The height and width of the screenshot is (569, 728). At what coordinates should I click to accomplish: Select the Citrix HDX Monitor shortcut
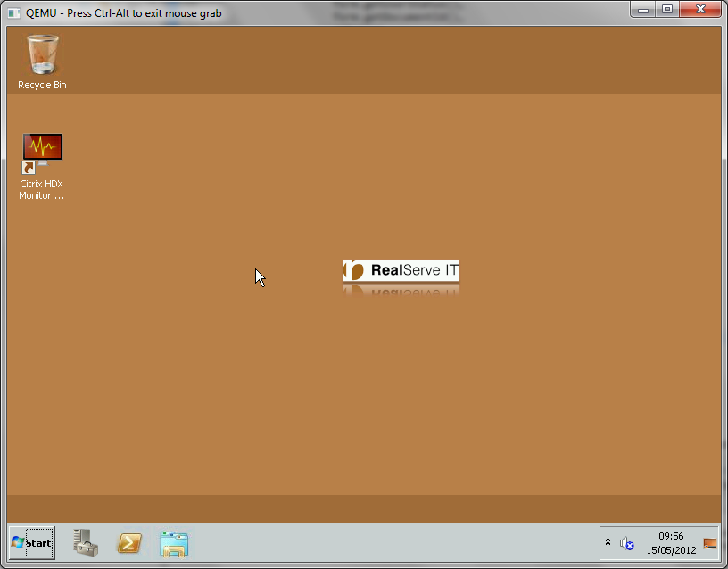(x=42, y=167)
